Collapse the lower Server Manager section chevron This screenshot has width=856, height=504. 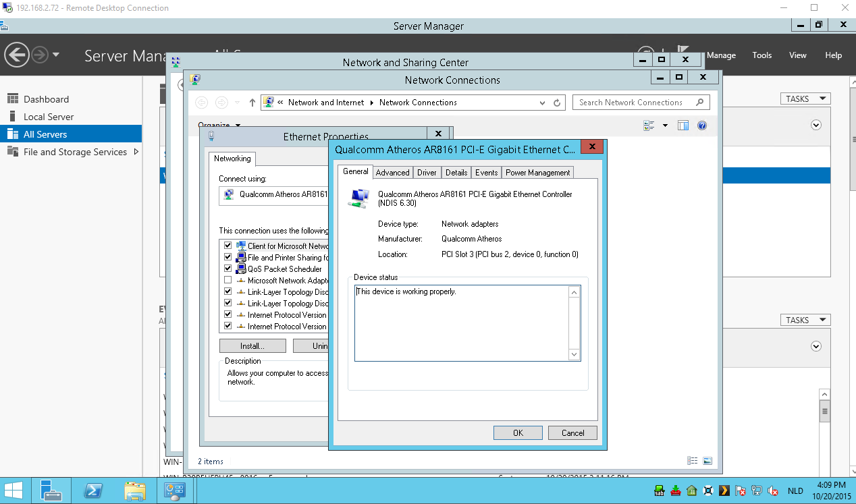(x=816, y=346)
